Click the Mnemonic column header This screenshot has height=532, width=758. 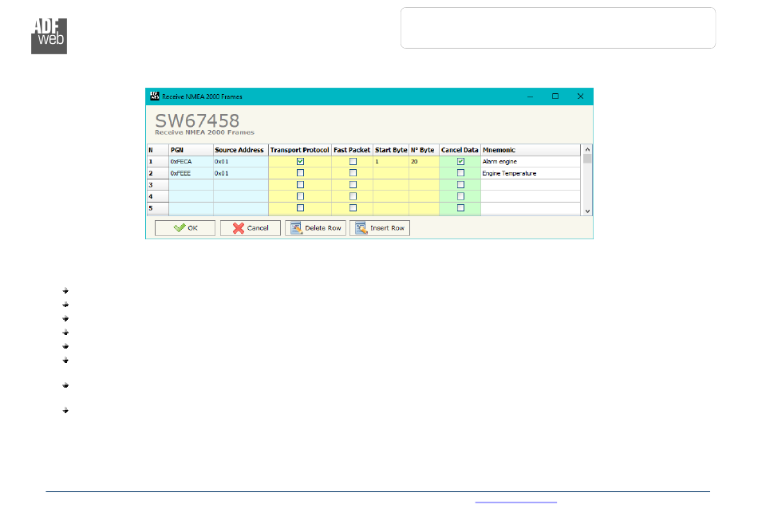pyautogui.click(x=531, y=150)
